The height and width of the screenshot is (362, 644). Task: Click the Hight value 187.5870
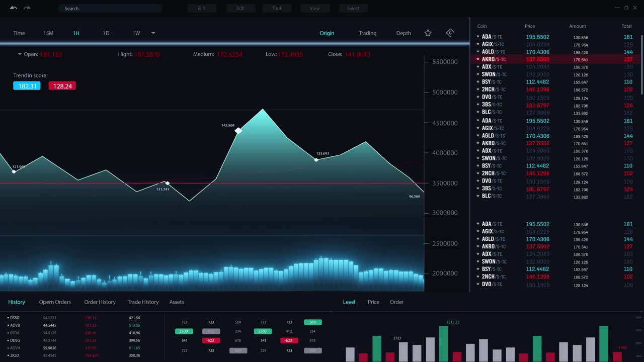tap(147, 54)
